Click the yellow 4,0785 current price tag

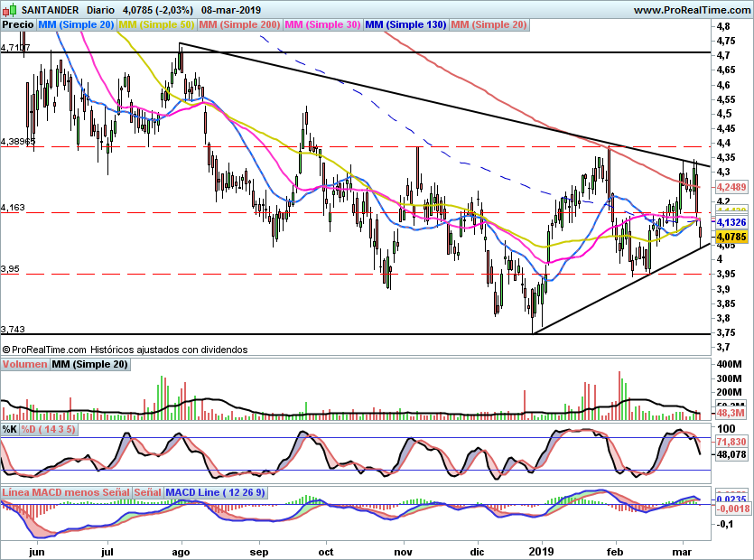[731, 237]
